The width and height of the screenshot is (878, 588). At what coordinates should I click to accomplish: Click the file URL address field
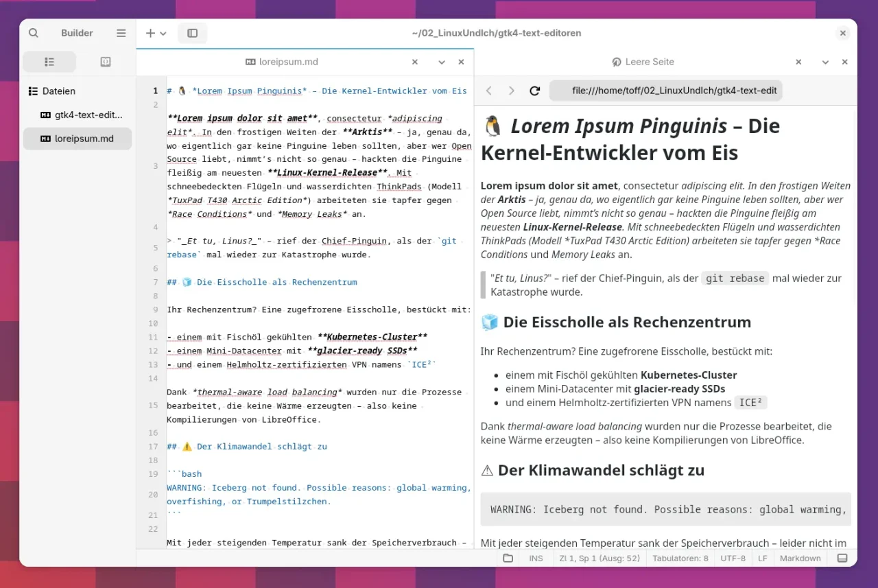coord(665,91)
